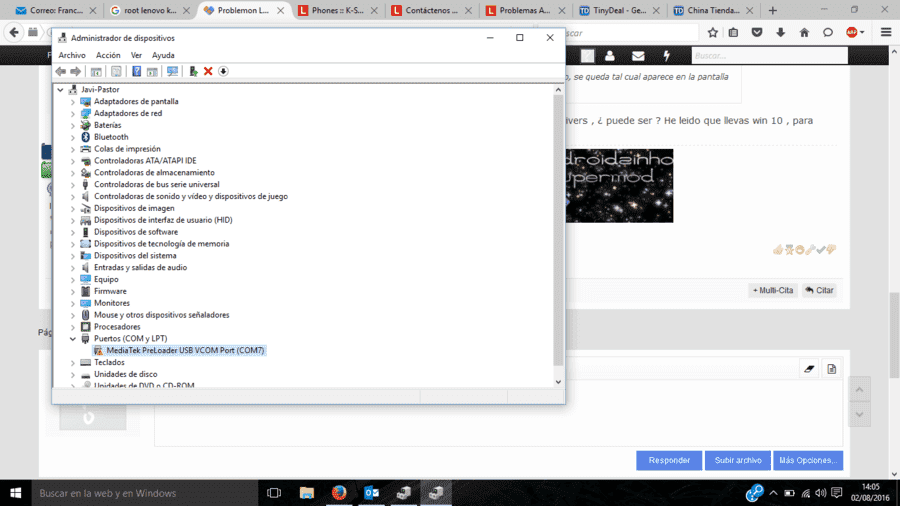Open the Archivo menu
Viewport: 900px width, 506px height.
(x=72, y=55)
